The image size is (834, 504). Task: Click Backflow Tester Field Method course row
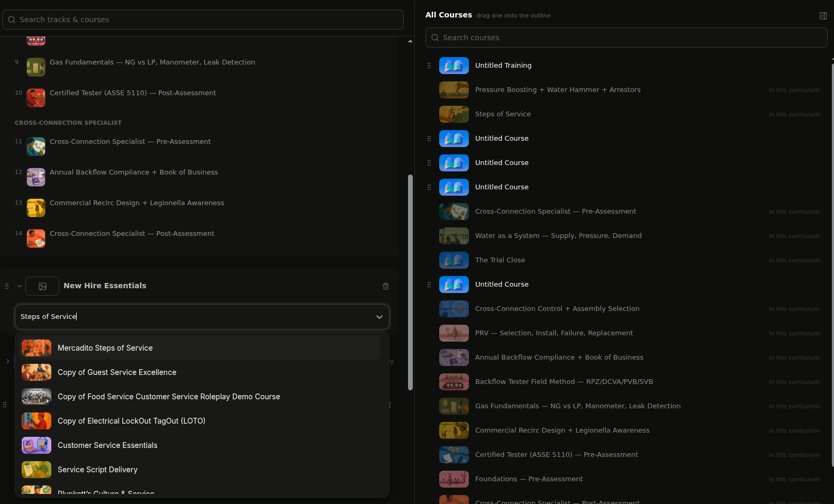[626, 382]
